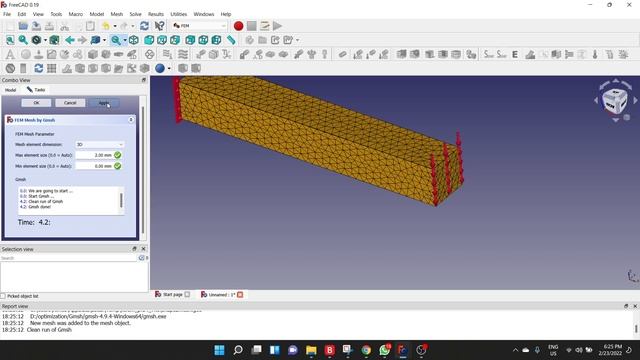The image size is (640, 360).
Task: Activate the What's This help cursor icon
Action: click(159, 26)
